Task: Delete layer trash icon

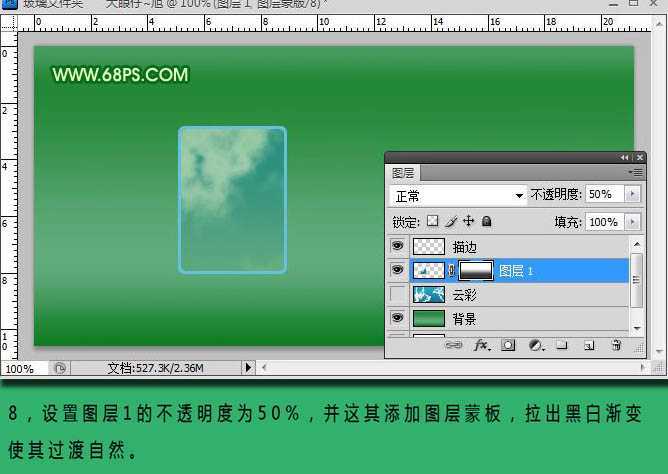Action: tap(616, 345)
